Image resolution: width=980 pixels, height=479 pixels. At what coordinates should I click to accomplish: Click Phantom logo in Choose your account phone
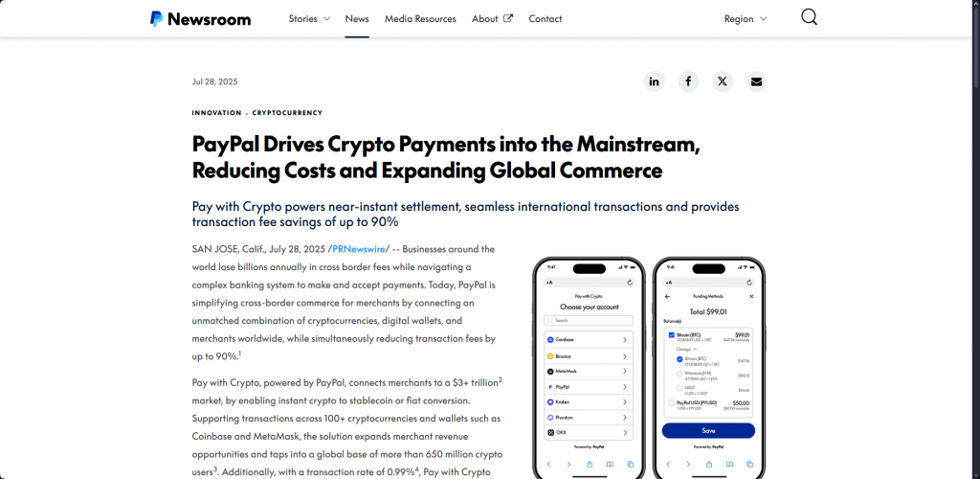[550, 417]
